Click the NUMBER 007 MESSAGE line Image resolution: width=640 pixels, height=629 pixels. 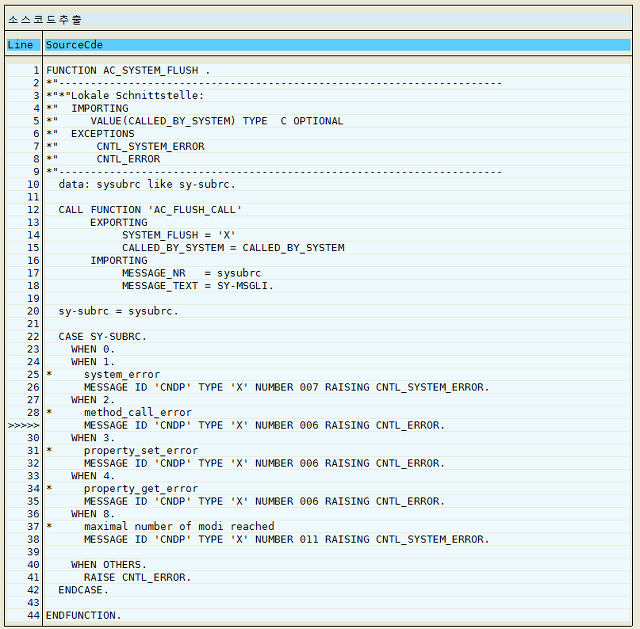click(x=287, y=387)
